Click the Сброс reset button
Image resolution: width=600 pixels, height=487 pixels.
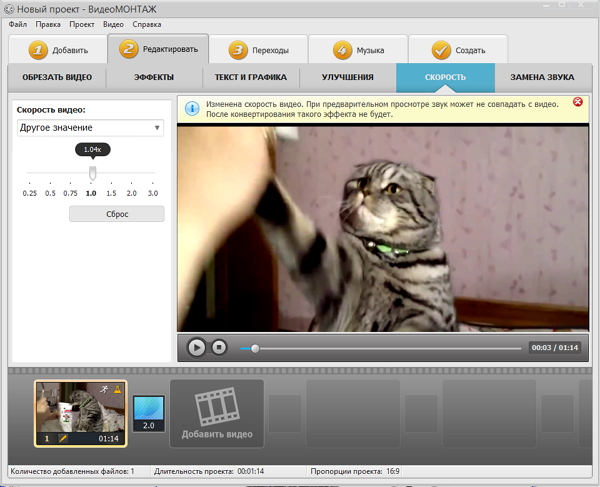pos(117,214)
